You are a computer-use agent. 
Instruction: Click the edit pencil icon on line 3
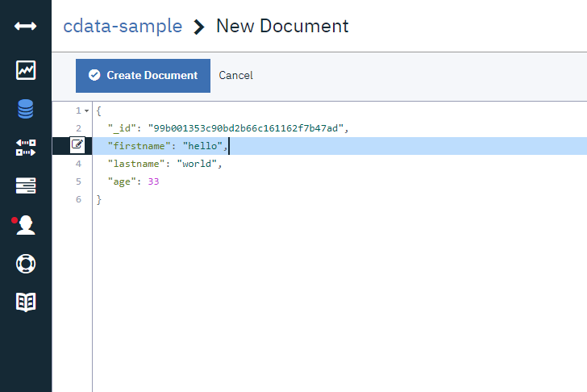(77, 145)
